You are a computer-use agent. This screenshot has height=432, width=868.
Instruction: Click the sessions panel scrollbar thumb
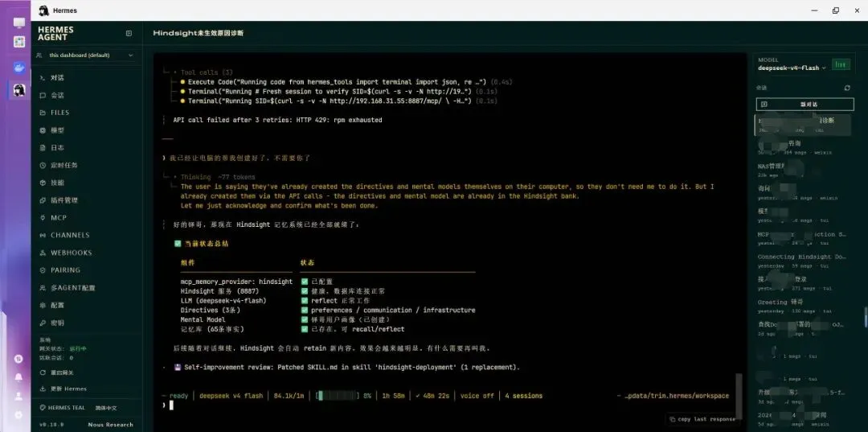866,316
